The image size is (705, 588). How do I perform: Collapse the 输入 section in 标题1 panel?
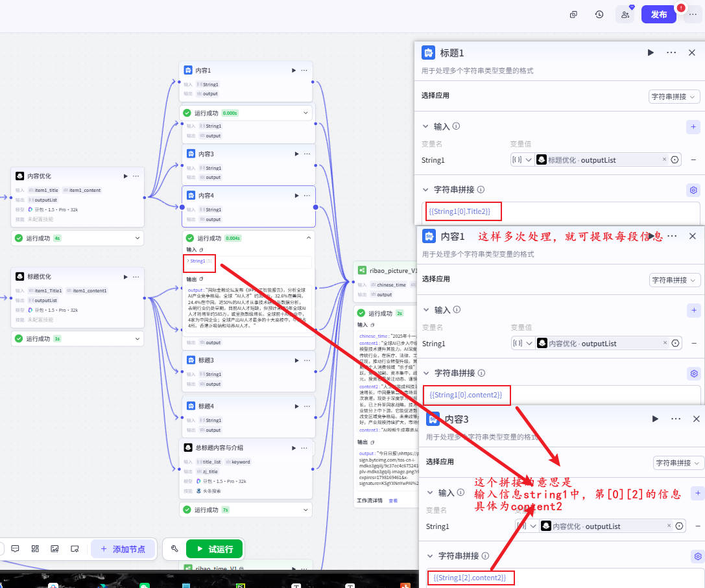[425, 126]
